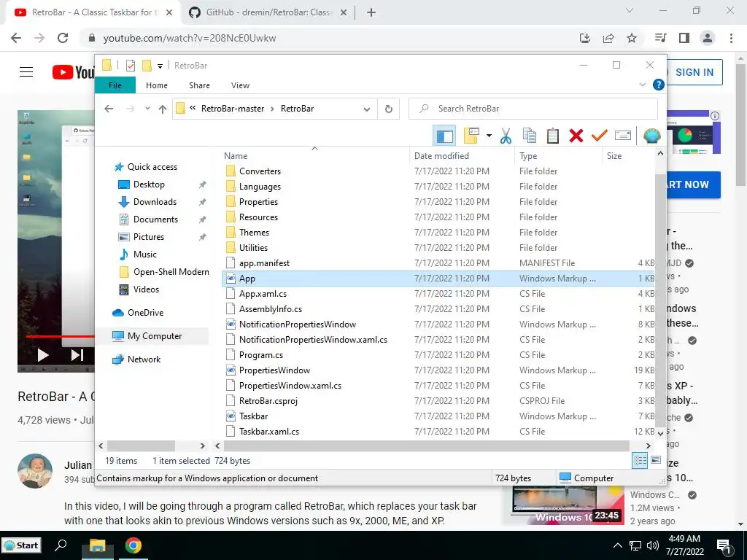Screen dimensions: 747x560
Task: Go back in Explorer history
Action: (109, 109)
